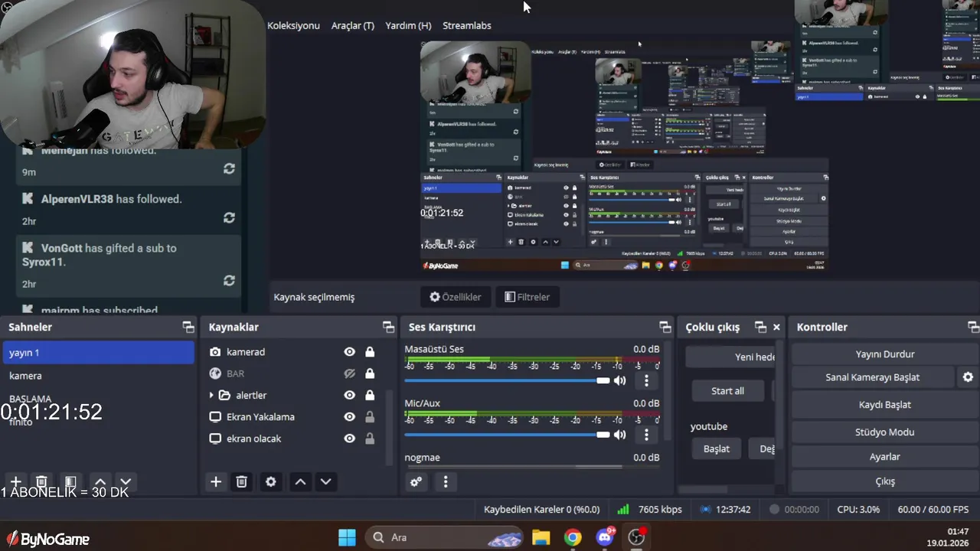This screenshot has width=980, height=551.
Task: Select the Ekran Yakalama source row
Action: click(260, 417)
